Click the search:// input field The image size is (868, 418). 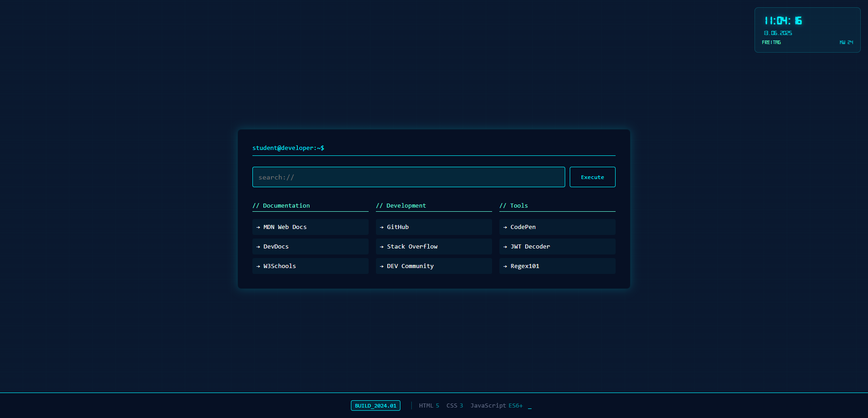(409, 177)
